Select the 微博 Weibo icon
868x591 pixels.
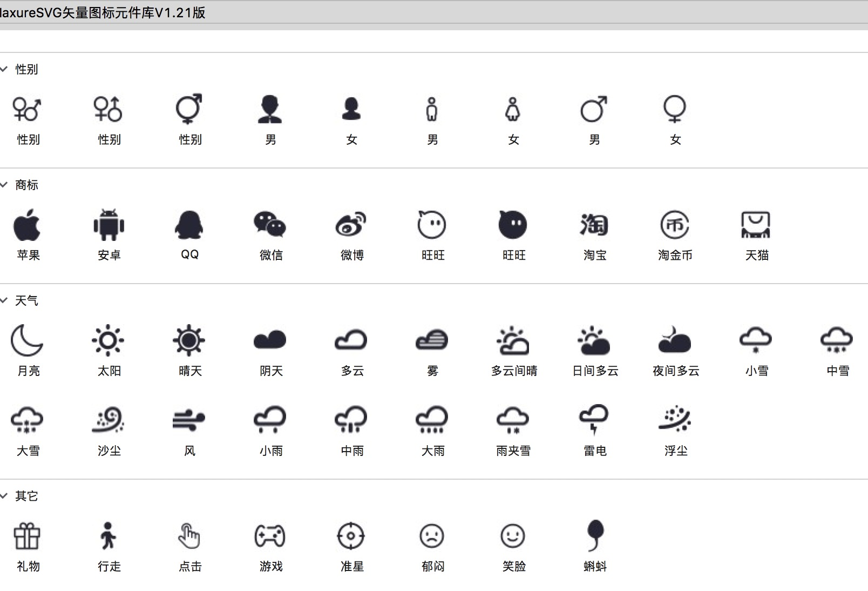point(351,225)
